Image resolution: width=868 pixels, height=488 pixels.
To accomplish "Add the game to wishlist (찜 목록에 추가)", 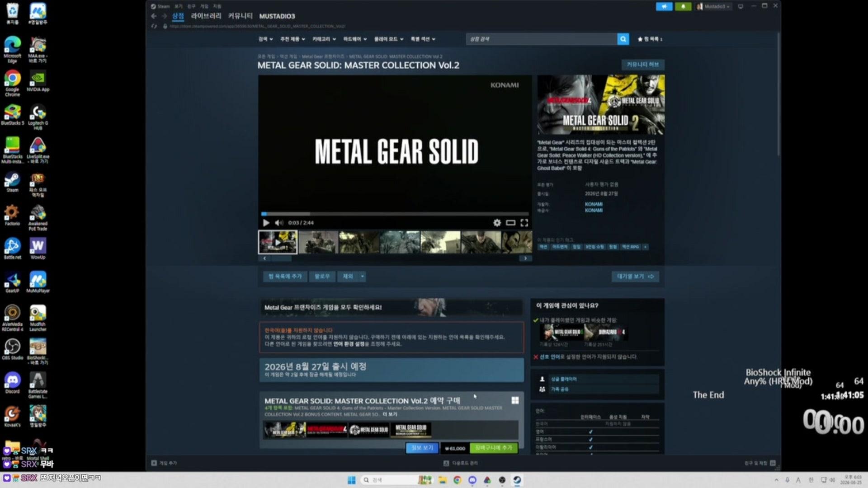I will pyautogui.click(x=285, y=277).
